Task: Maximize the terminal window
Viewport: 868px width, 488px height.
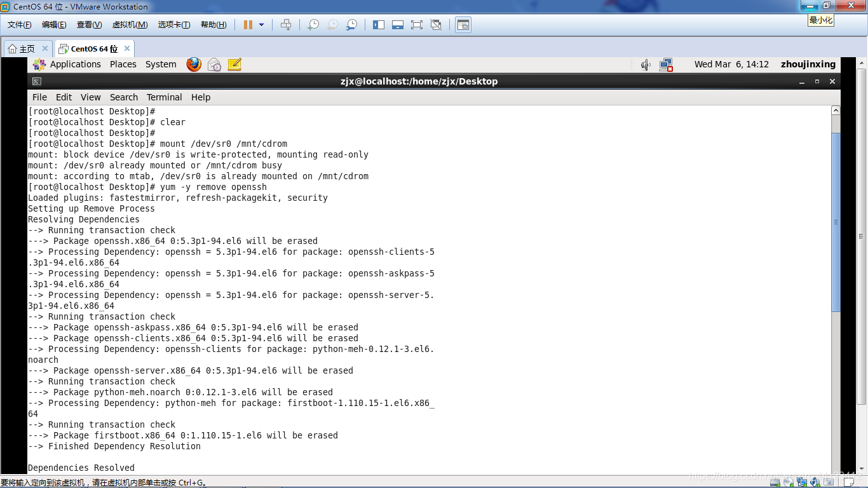Action: 817,81
